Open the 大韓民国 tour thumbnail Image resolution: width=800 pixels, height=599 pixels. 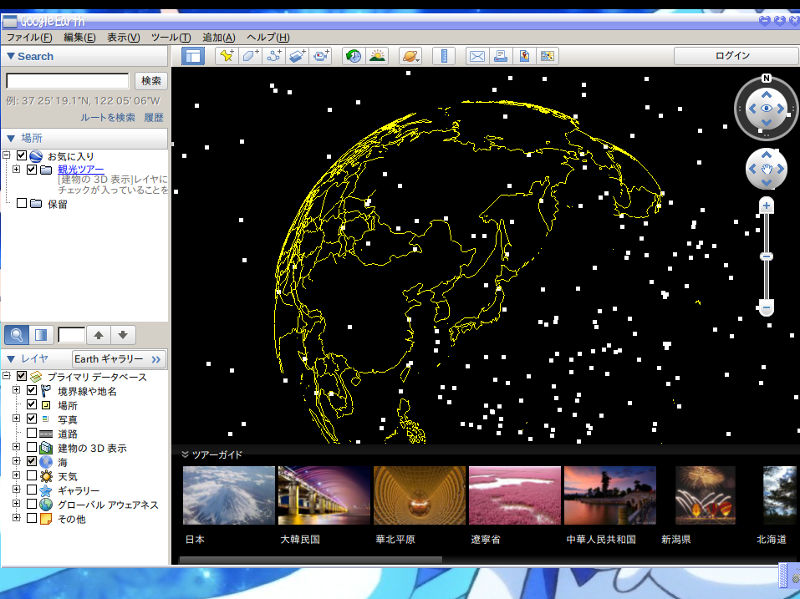(323, 495)
